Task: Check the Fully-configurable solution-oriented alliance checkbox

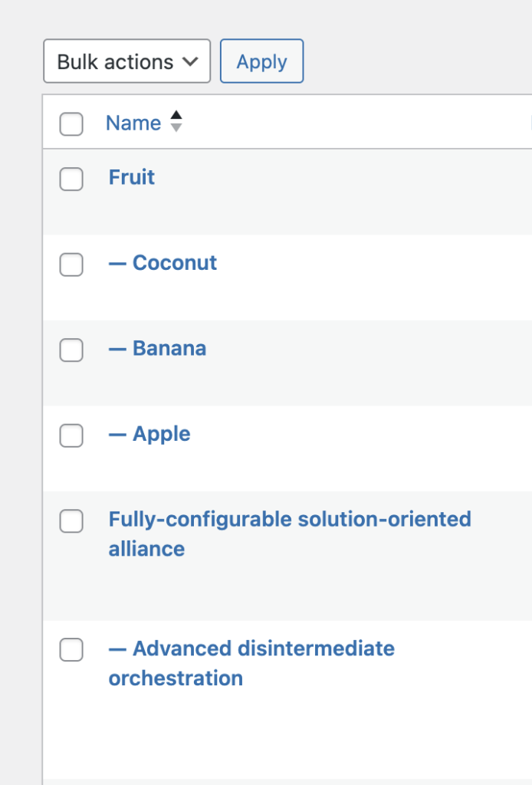Action: pos(71,522)
